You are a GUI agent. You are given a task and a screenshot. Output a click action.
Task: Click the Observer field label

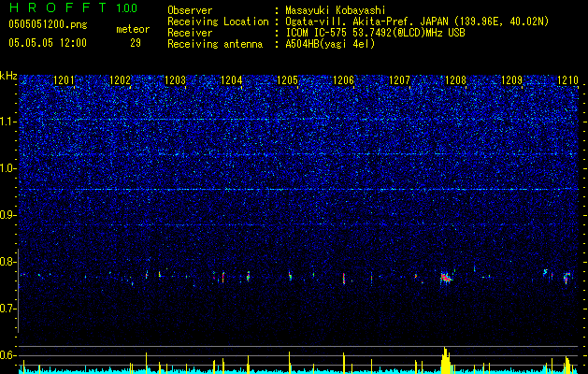[190, 10]
